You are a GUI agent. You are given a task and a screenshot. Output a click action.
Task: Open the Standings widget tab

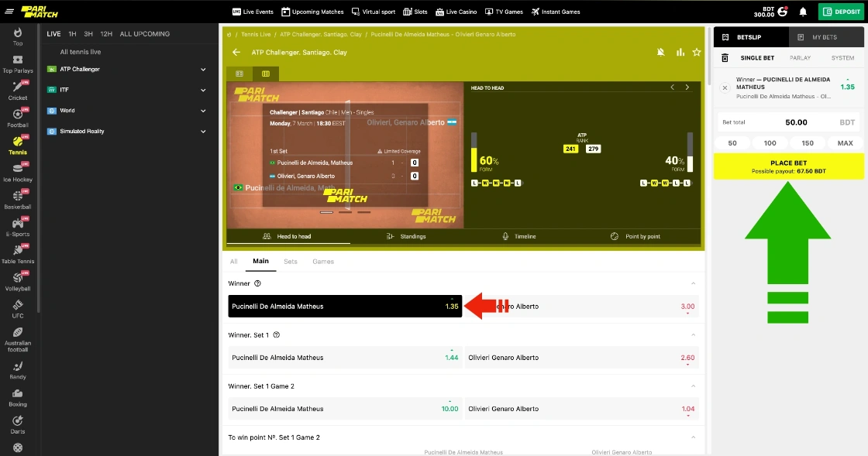(406, 236)
